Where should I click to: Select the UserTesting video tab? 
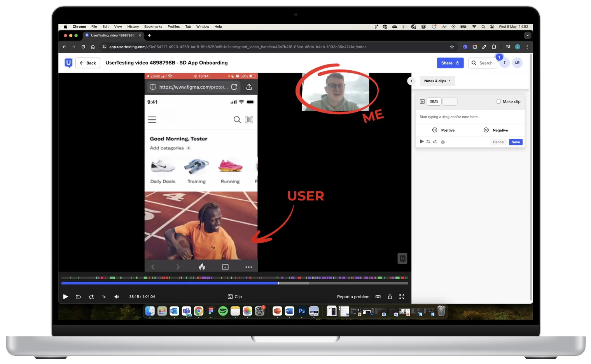click(113, 35)
